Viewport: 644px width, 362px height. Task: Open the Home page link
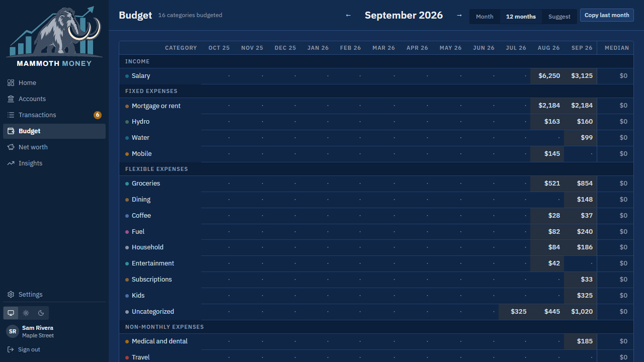(54, 83)
